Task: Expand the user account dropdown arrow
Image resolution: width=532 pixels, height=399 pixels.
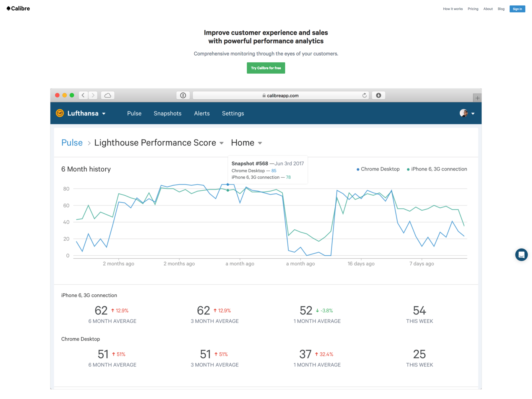Action: click(x=473, y=114)
